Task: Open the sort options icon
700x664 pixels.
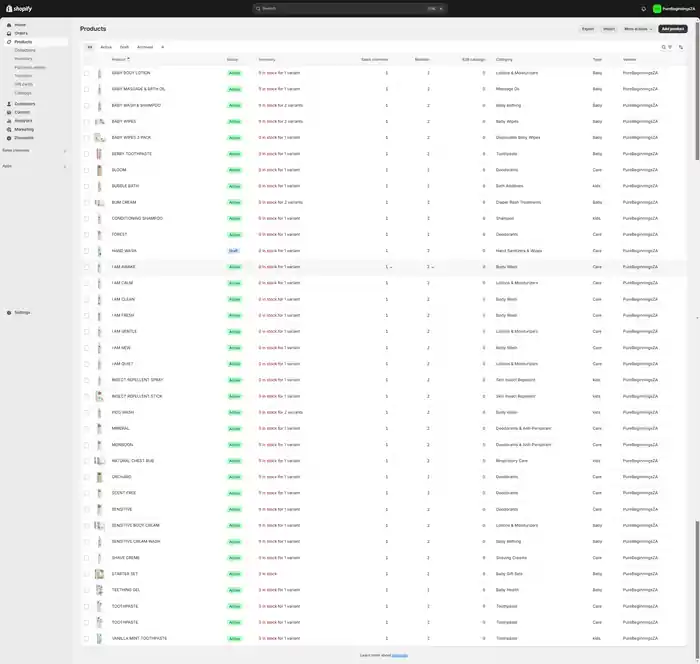Action: [x=681, y=47]
